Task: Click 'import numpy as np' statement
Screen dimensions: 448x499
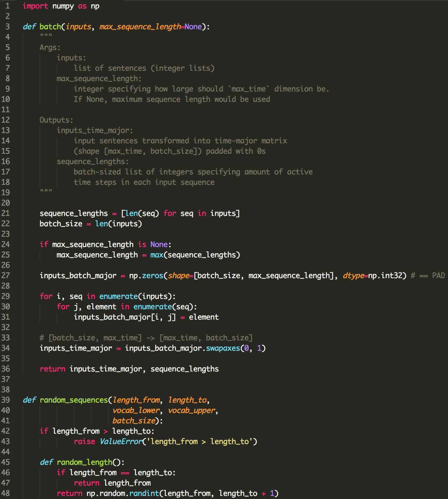Action: pyautogui.click(x=61, y=6)
